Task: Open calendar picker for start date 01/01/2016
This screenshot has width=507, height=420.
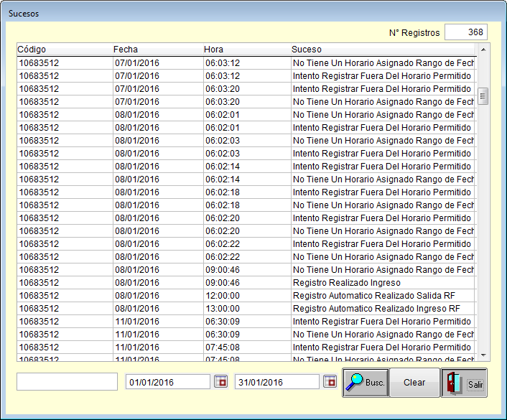Action: pos(221,382)
